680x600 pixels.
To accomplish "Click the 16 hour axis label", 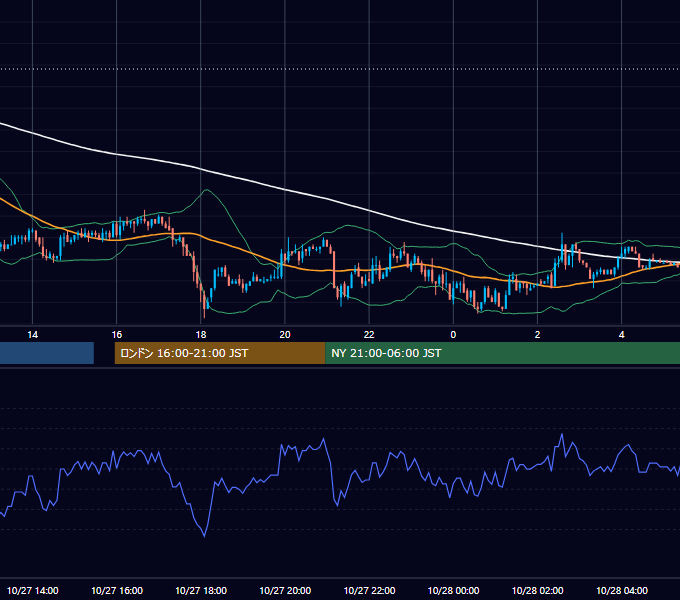I will [117, 335].
